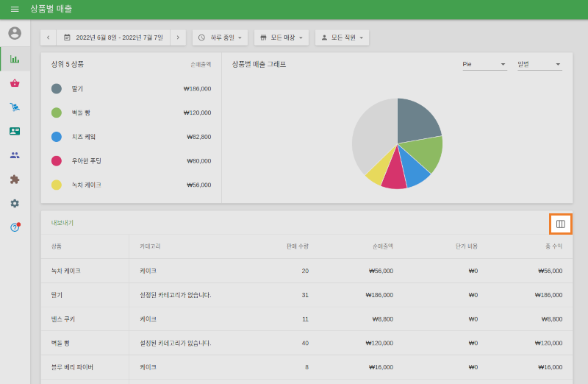Screen dimensions: 588x384
Task: Click the 딸기 gray color dot
Action: point(57,88)
